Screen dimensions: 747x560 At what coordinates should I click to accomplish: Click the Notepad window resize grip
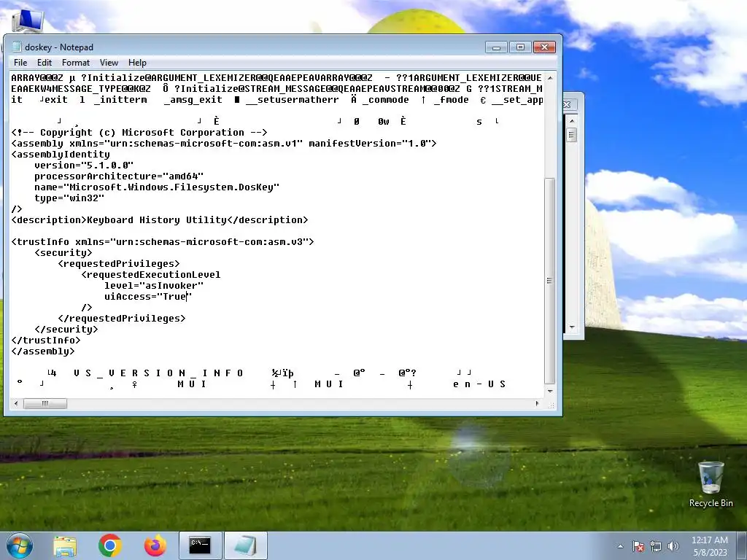tap(551, 405)
